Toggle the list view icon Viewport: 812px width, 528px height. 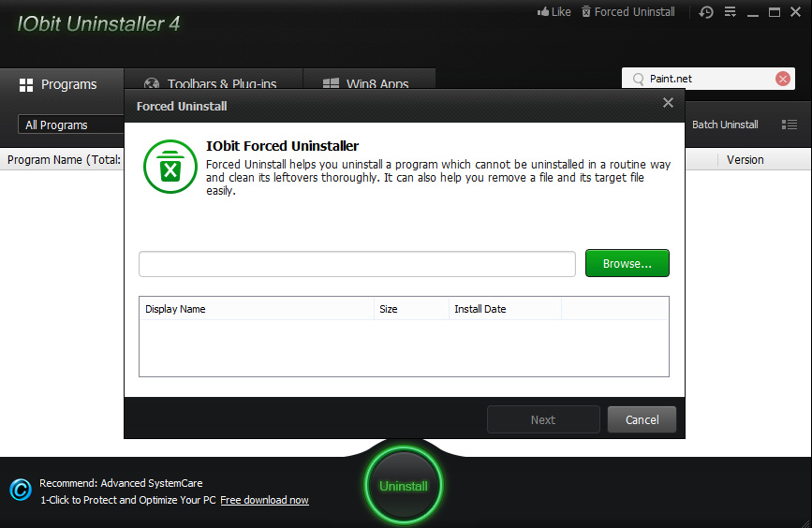click(x=790, y=125)
